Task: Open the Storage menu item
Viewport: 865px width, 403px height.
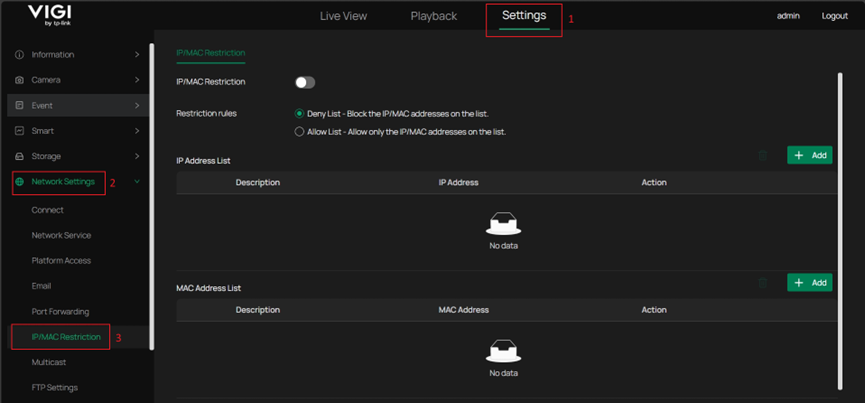Action: pos(46,157)
